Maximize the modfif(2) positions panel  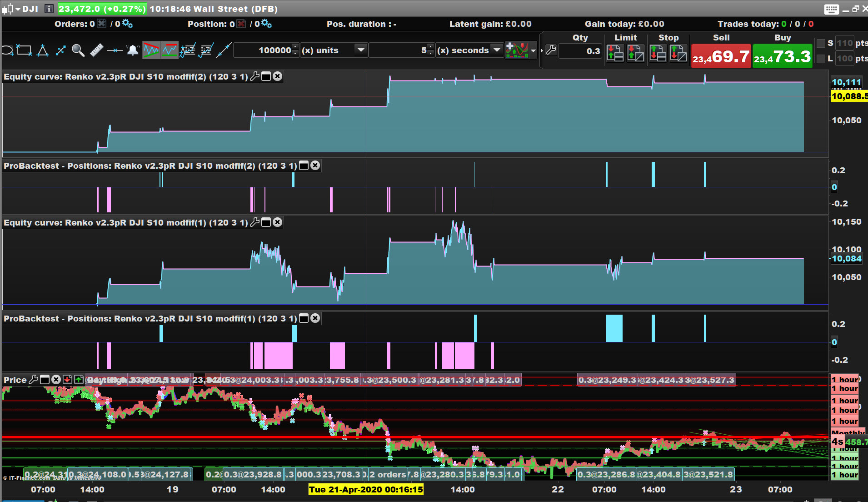tap(304, 166)
